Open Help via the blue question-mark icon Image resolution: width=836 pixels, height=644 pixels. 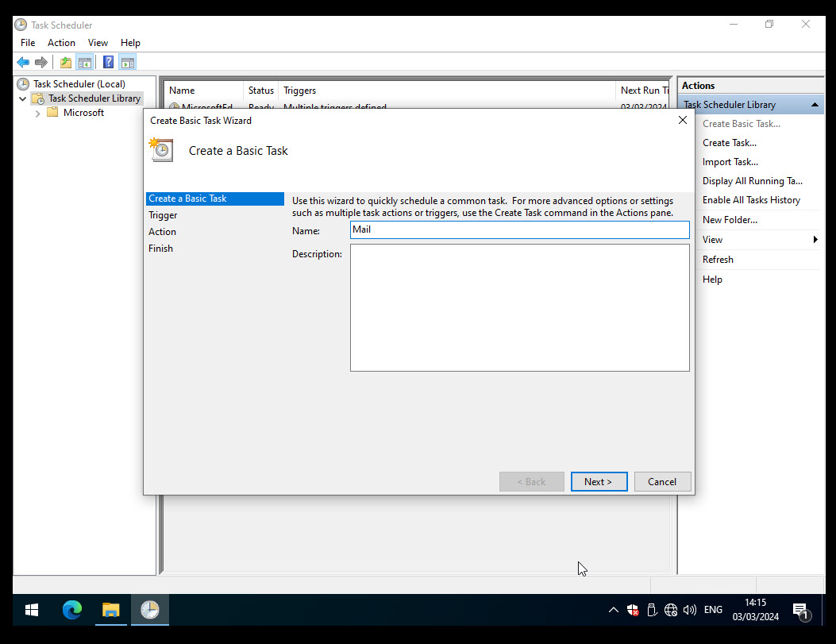108,62
